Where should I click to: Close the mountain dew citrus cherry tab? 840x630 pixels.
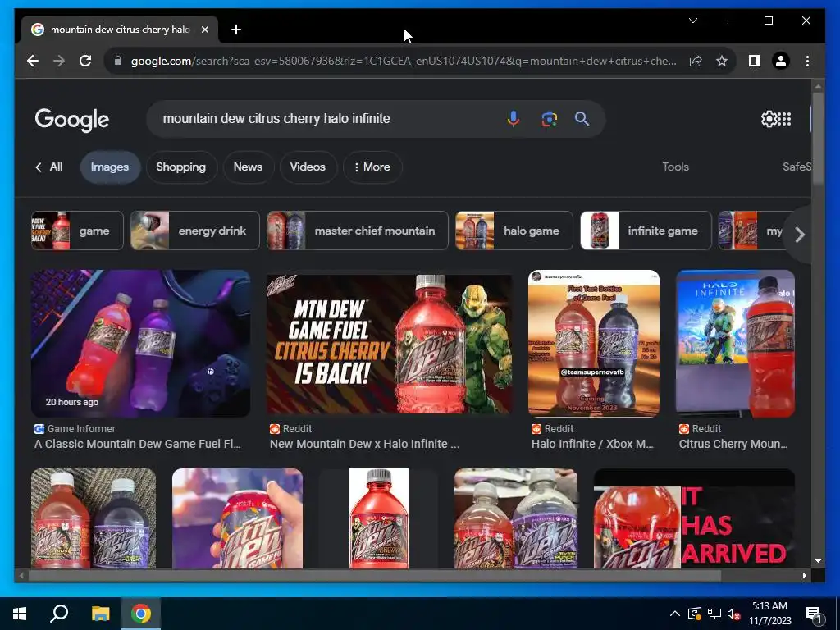[204, 30]
